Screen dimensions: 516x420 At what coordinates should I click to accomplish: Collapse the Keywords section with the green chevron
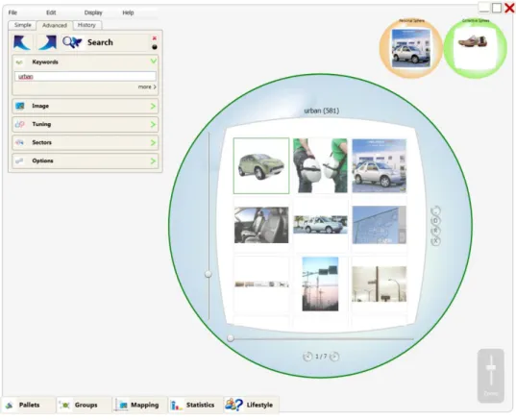(154, 62)
